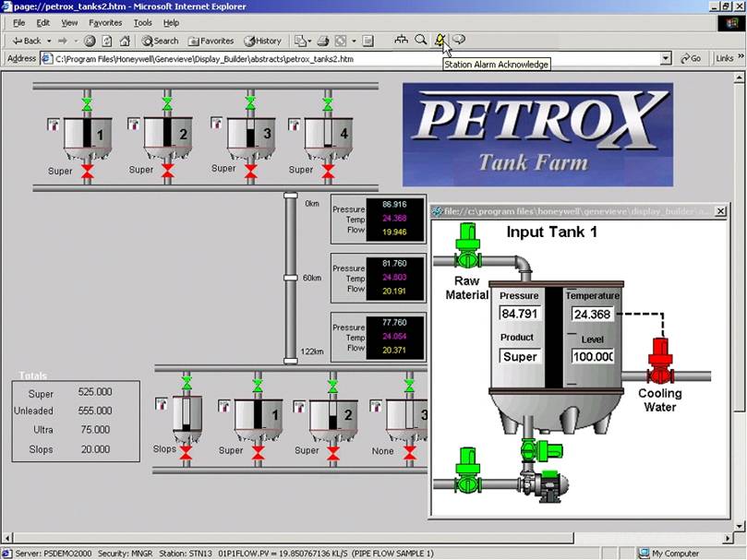Click the Go button
The width and height of the screenshot is (747, 560).
click(691, 58)
